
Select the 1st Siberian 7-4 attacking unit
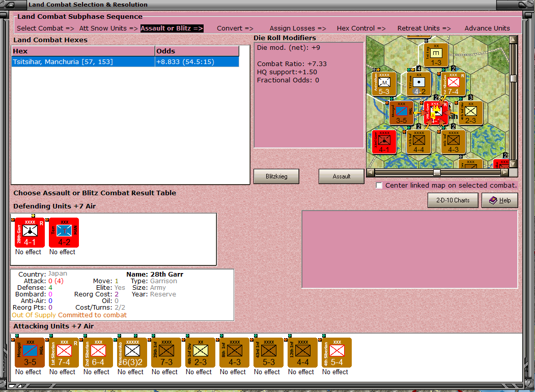[63, 352]
